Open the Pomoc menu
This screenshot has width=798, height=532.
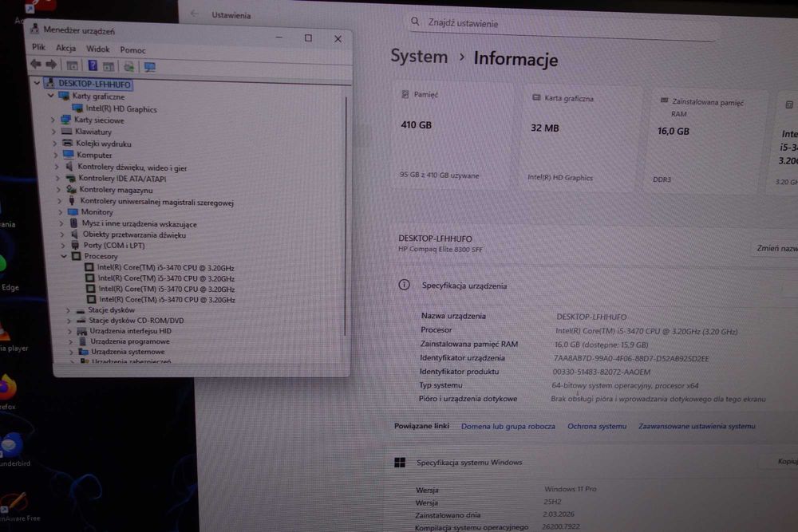pyautogui.click(x=132, y=49)
